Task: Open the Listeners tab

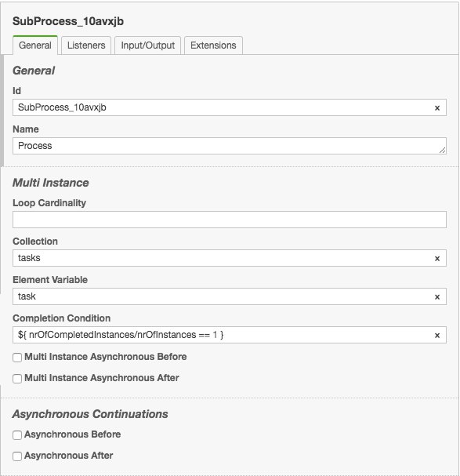Action: pyautogui.click(x=86, y=45)
